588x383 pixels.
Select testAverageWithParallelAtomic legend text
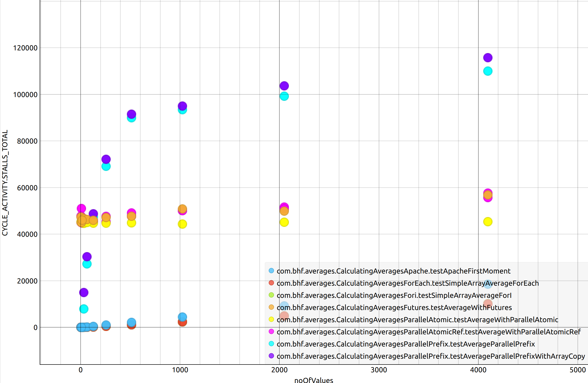[x=417, y=320]
